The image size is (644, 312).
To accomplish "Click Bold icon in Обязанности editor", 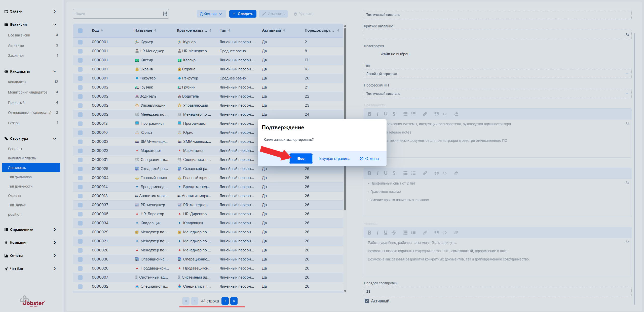I will click(x=369, y=114).
